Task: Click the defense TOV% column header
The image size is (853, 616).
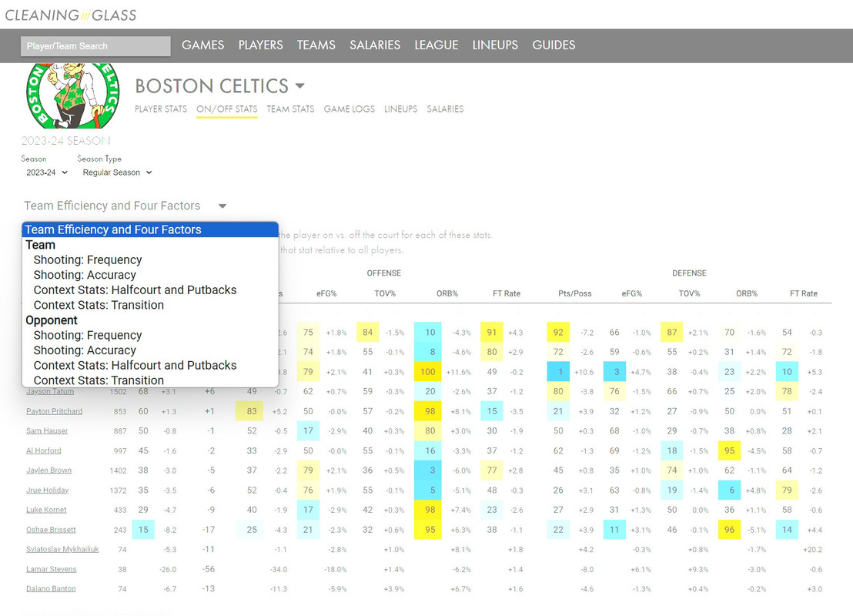Action: pos(689,293)
